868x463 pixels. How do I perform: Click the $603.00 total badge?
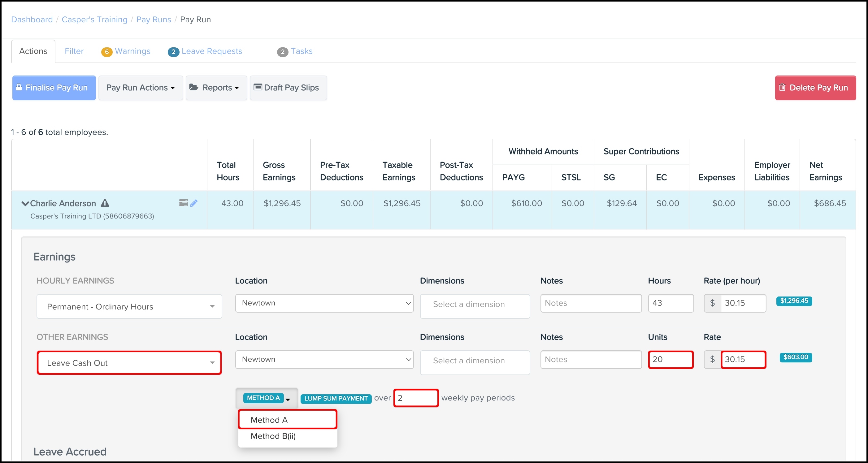[x=795, y=357]
